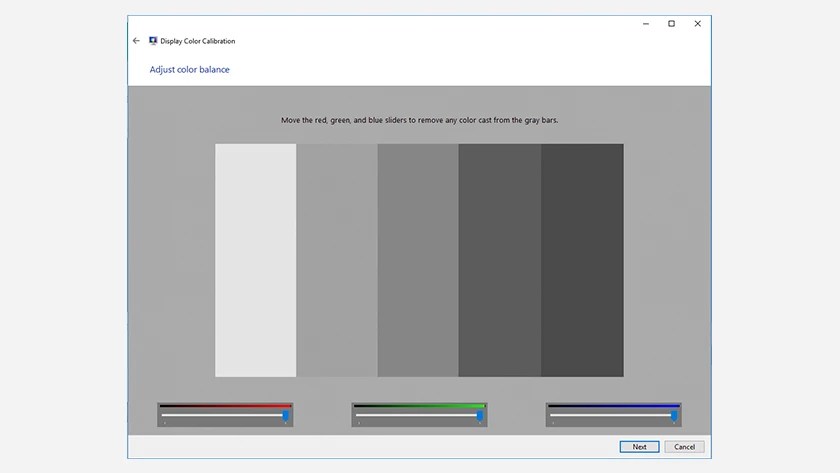Click the Next button

click(639, 447)
